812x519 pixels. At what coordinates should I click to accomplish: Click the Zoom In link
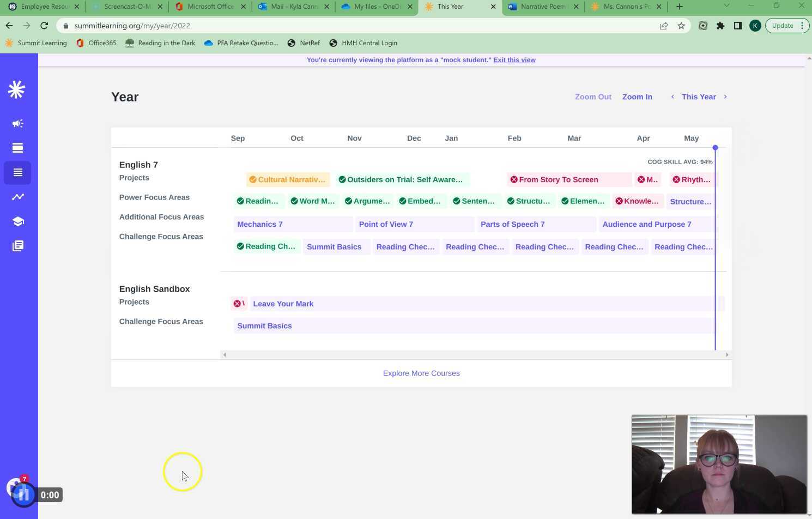[637, 97]
